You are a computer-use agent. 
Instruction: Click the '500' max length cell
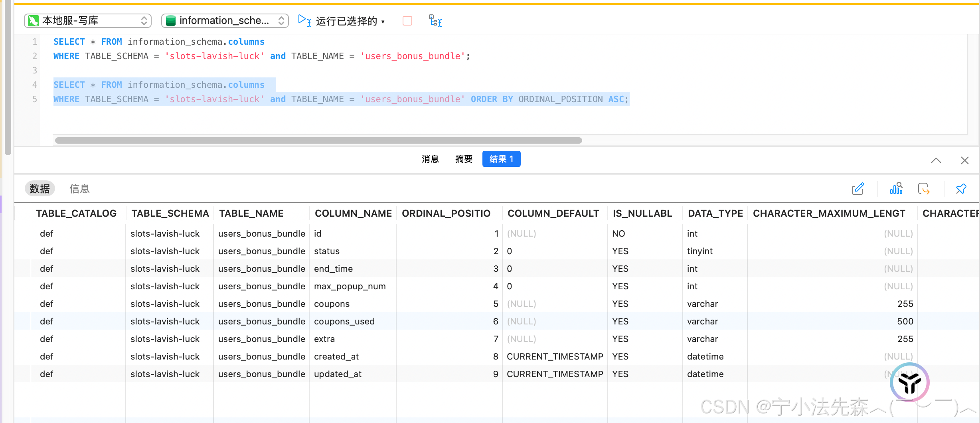coord(832,321)
